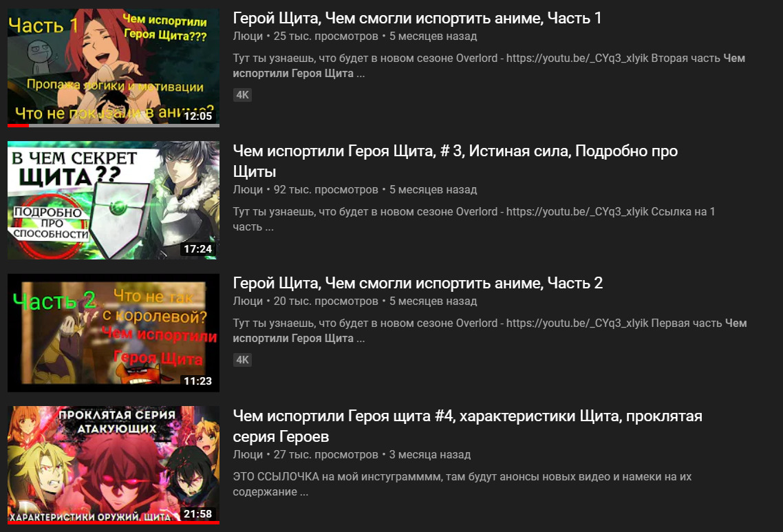Click title 'Герой Щита, Чем смогли испортить аниме, Часть 2'

418,284
